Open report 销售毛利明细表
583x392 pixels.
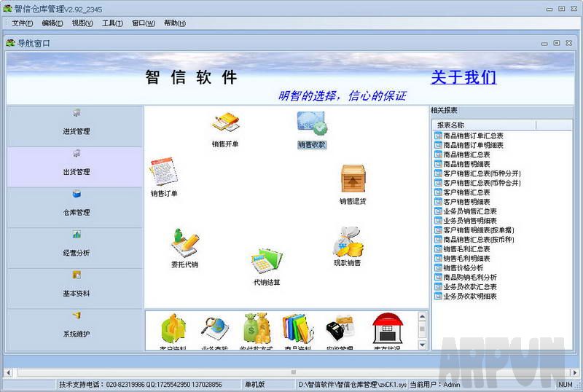(462, 259)
